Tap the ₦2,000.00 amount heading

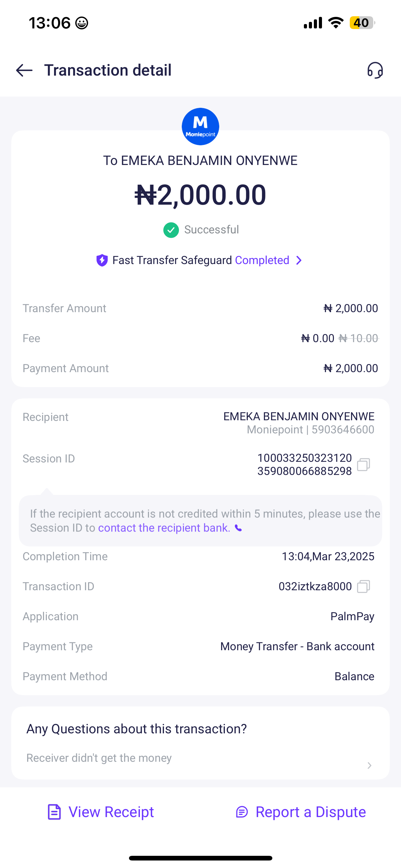point(200,195)
